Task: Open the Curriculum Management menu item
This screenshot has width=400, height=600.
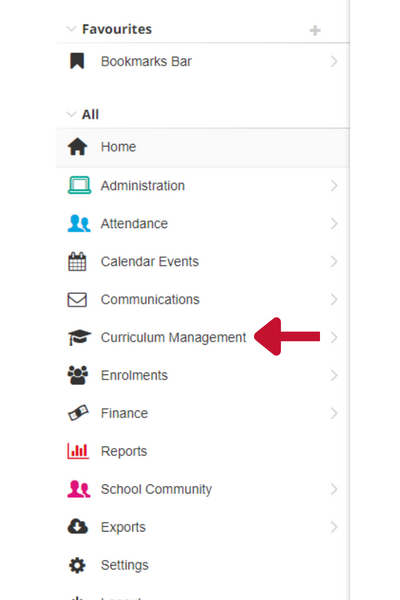Action: tap(203, 337)
